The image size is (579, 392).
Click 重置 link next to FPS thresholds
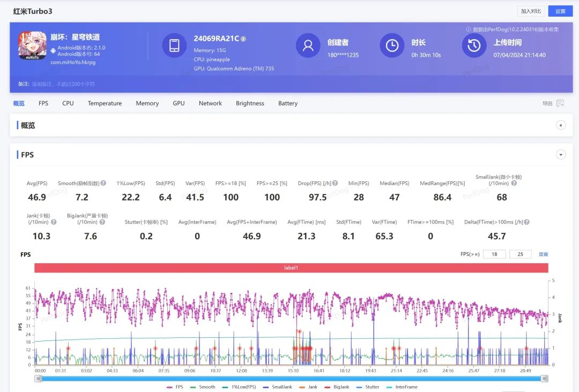click(543, 254)
